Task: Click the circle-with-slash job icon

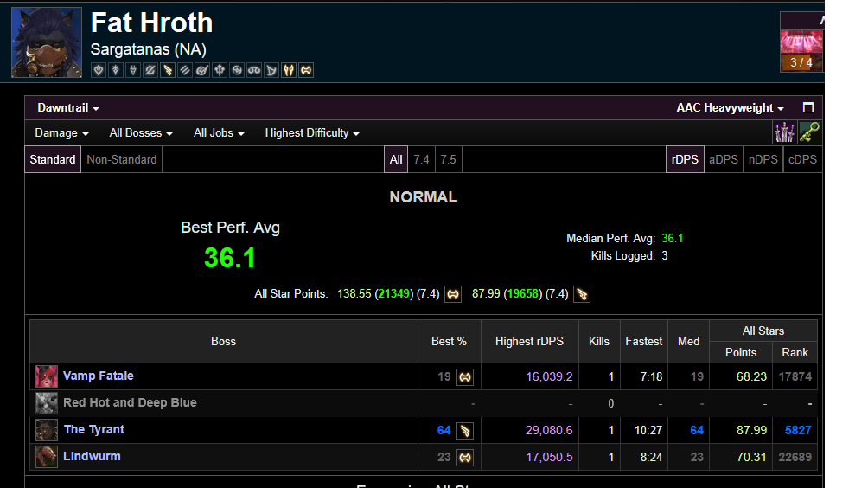Action: [150, 70]
